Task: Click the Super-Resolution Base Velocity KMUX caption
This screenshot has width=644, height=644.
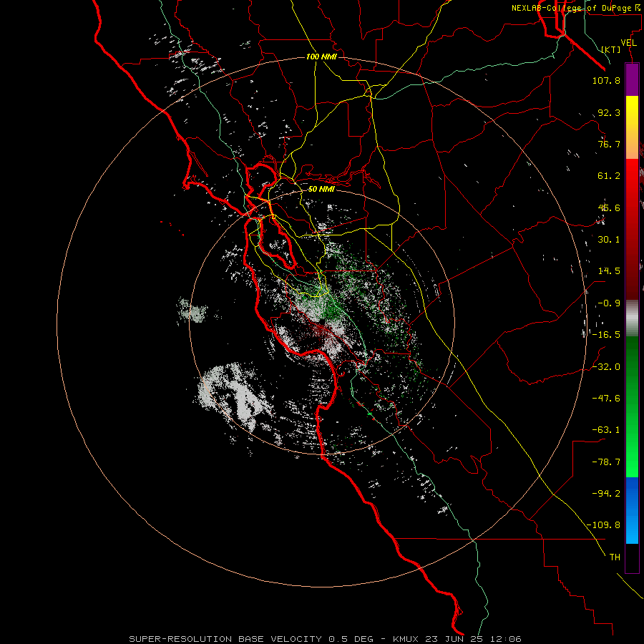Action: pos(325,639)
